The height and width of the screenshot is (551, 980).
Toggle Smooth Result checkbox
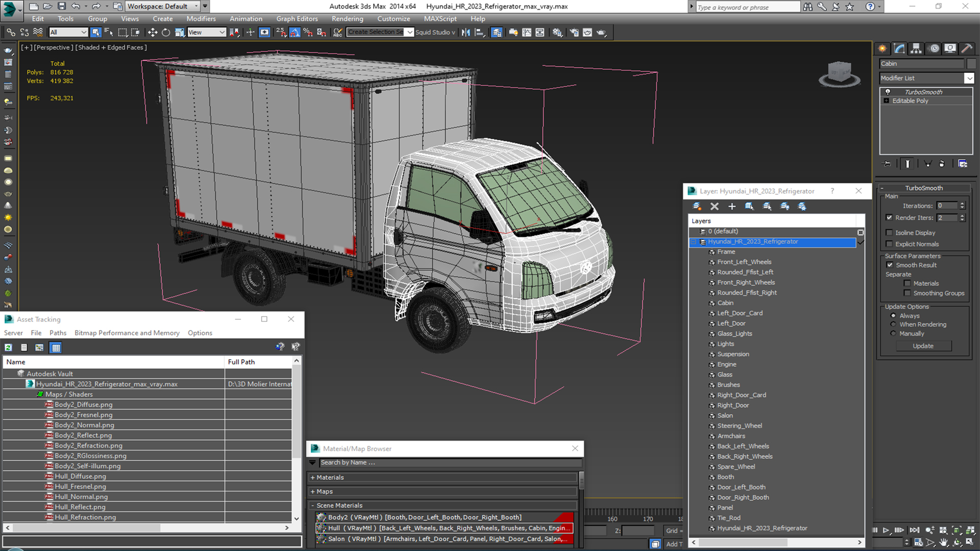[x=890, y=265]
